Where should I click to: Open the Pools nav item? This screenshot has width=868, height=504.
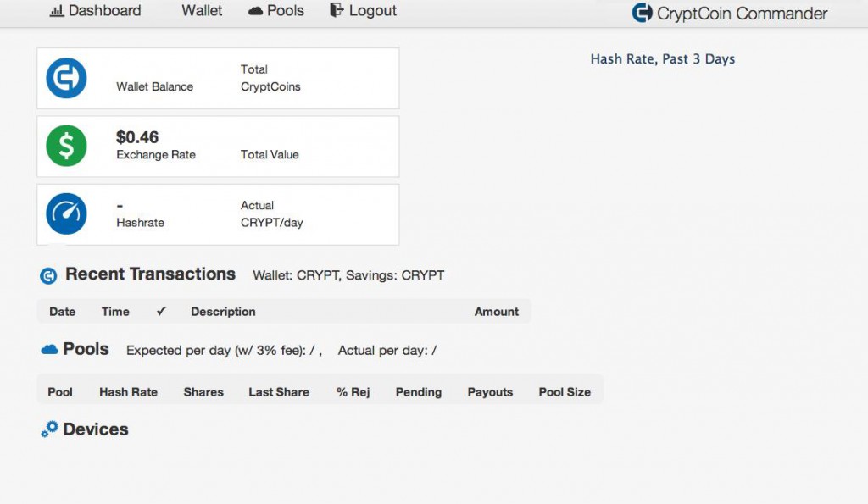pyautogui.click(x=275, y=10)
